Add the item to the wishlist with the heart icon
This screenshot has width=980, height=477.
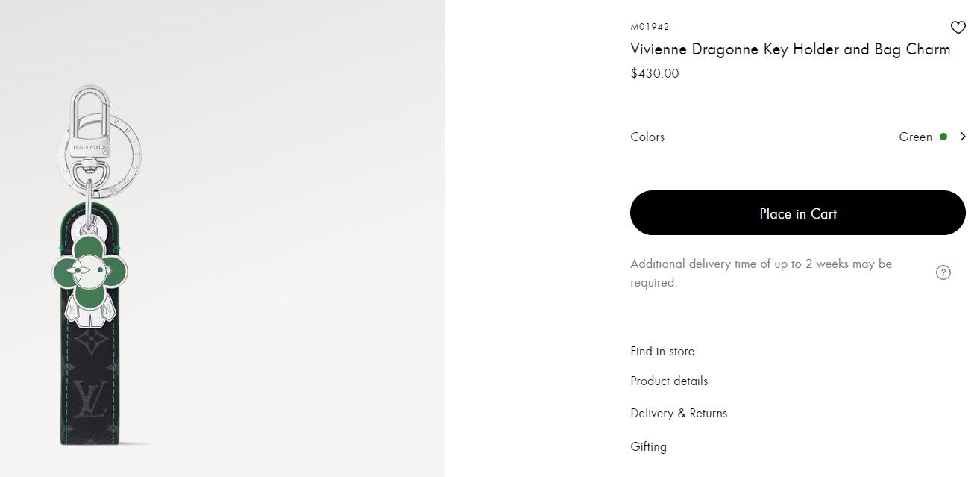click(958, 28)
